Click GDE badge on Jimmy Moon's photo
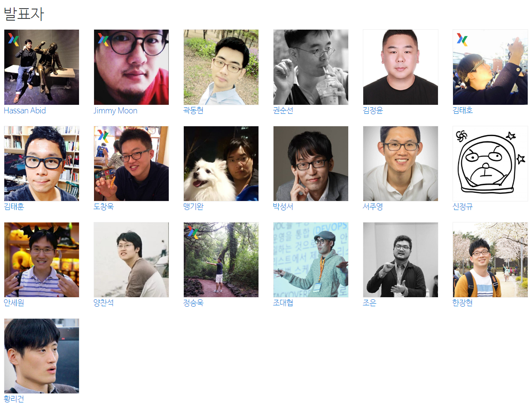Viewport: 532px width, 405px height. coord(103,40)
